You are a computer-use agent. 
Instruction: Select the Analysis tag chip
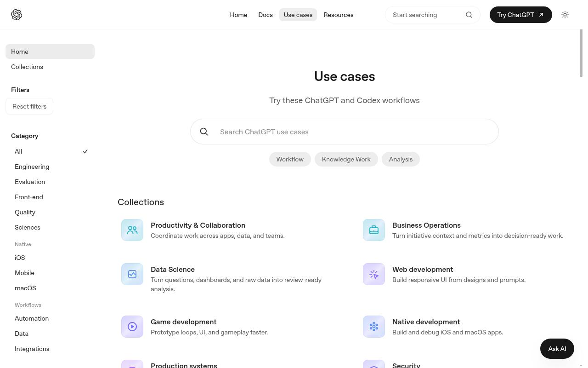401,159
